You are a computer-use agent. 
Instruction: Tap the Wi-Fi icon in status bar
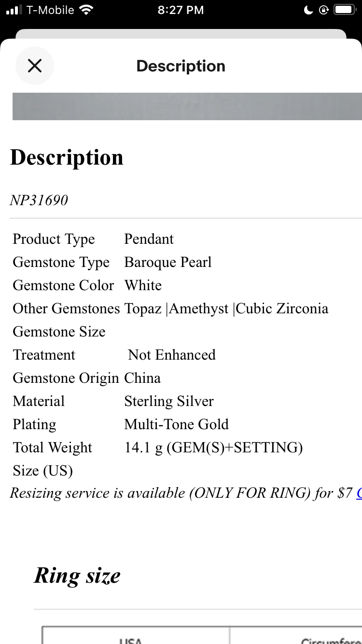click(86, 10)
